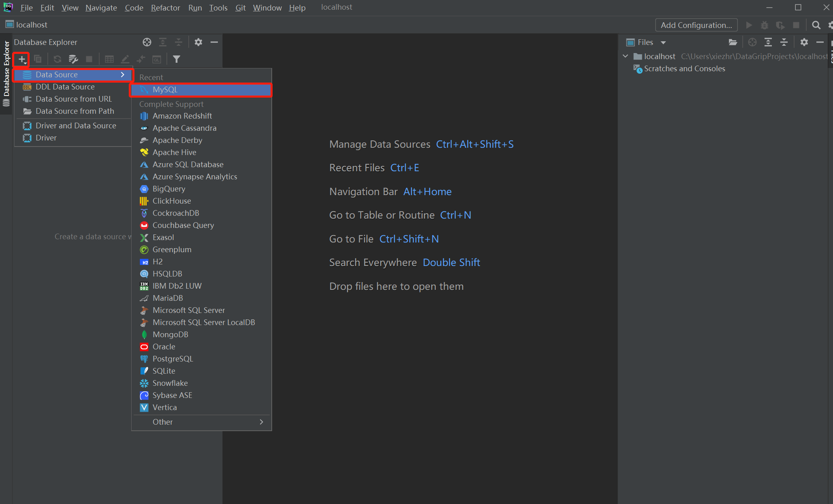Open Data Source Properties wrench icon
Image resolution: width=833 pixels, height=504 pixels.
[73, 59]
